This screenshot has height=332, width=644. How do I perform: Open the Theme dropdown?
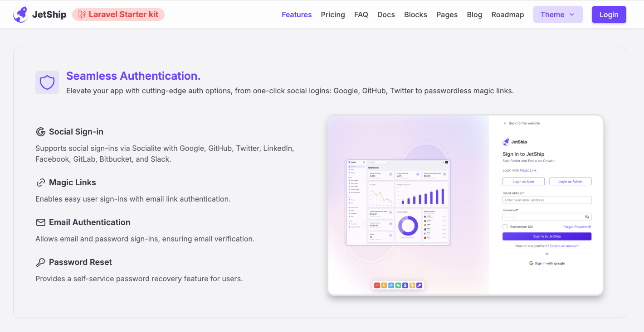(x=558, y=14)
